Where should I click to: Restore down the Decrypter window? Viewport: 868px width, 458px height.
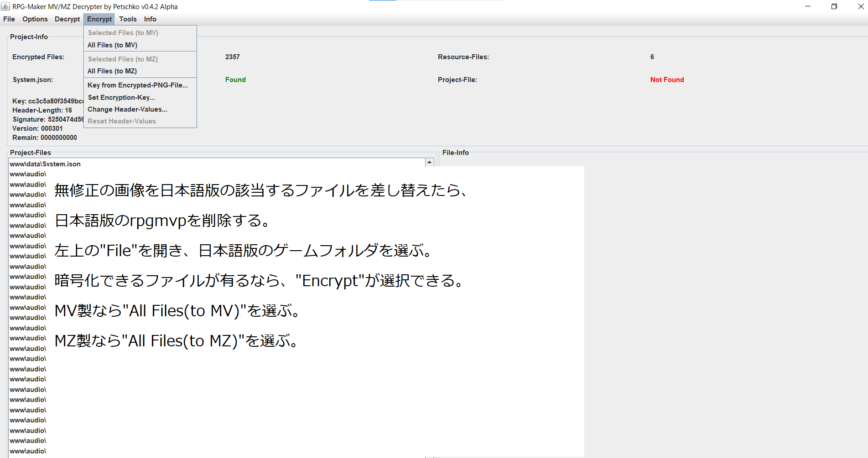pos(834,6)
